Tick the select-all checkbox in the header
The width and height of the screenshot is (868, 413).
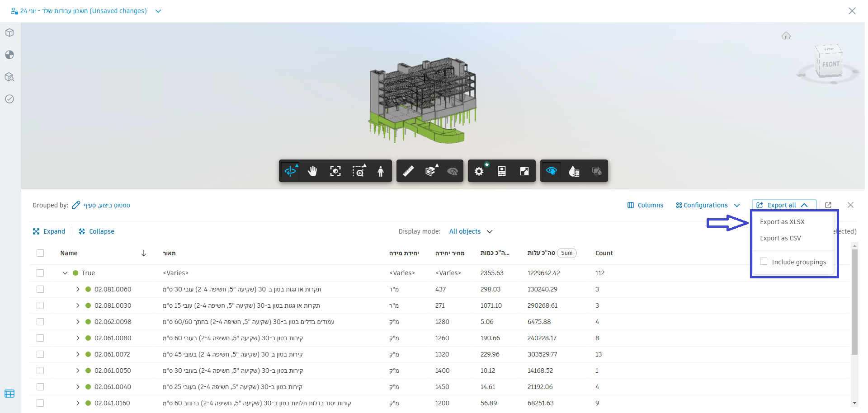tap(40, 253)
